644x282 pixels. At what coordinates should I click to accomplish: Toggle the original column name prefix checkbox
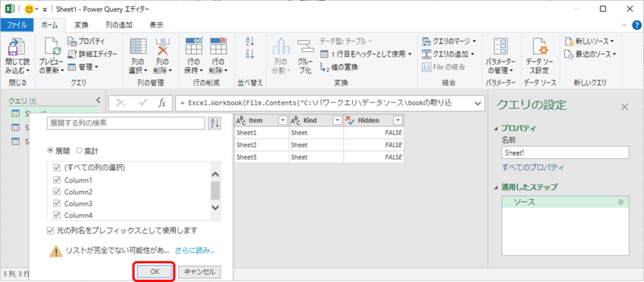[50, 230]
